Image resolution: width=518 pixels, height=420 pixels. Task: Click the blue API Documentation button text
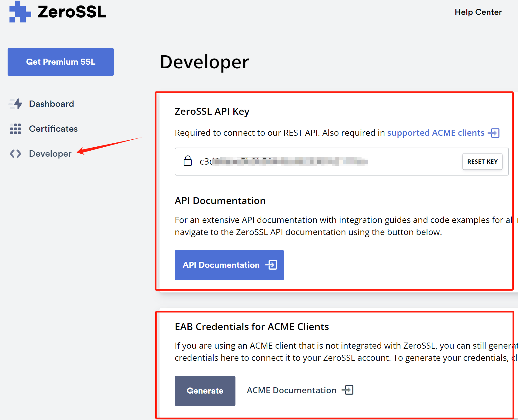click(221, 265)
